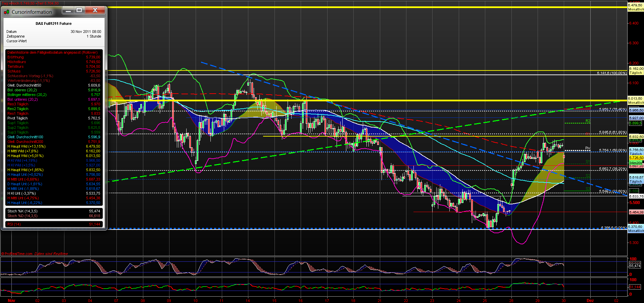Screen dimensions: 644x303
Task: Expand the RSI (14) indicator section
Action: pyautogui.click(x=15, y=224)
